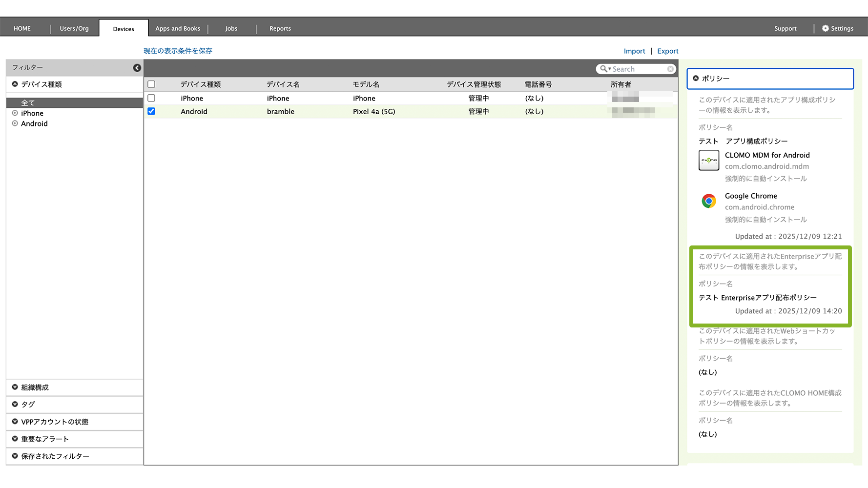The height and width of the screenshot is (488, 868).
Task: Uncheck the Android bramble row checkbox
Action: 151,111
